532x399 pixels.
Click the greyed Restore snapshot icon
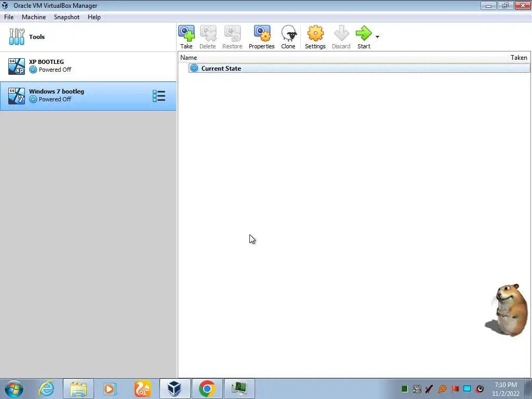pos(232,37)
